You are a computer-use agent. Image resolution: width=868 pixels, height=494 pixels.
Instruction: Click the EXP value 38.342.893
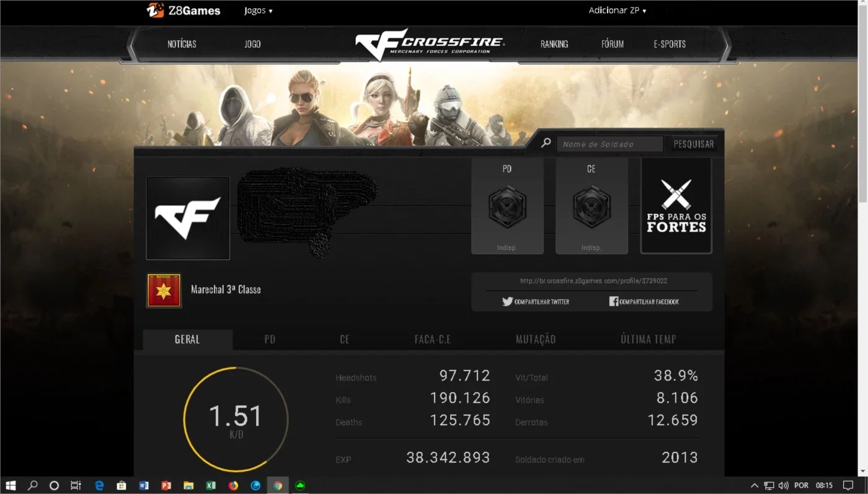[448, 457]
